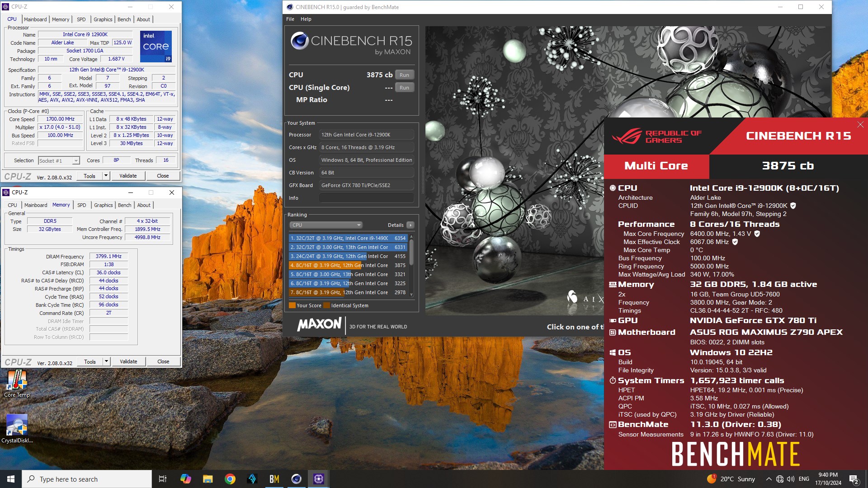
Task: Open Cinebench Help menu
Action: pyautogui.click(x=306, y=19)
